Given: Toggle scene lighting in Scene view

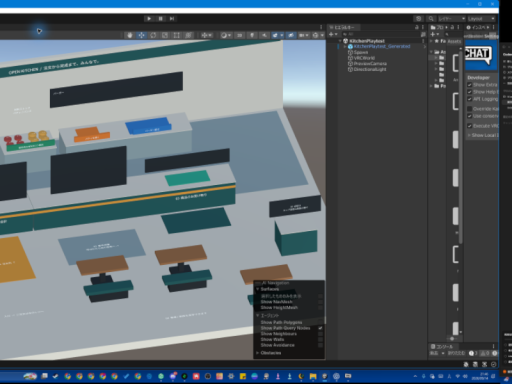Looking at the screenshot, I should [252, 35].
